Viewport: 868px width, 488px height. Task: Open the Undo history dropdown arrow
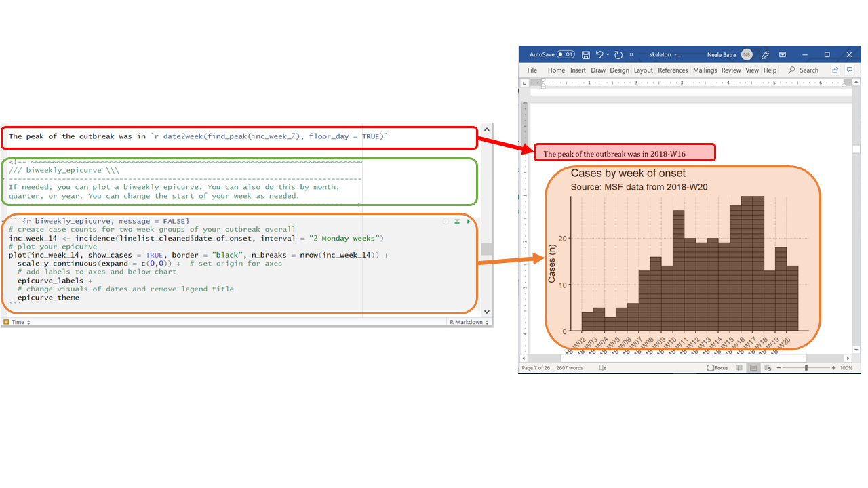tap(608, 54)
